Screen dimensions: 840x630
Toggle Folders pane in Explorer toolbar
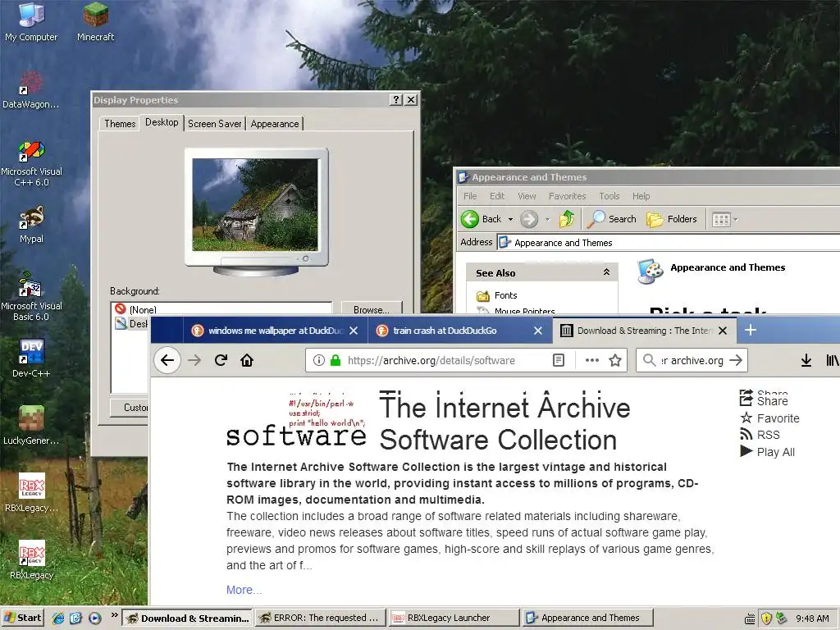(672, 218)
